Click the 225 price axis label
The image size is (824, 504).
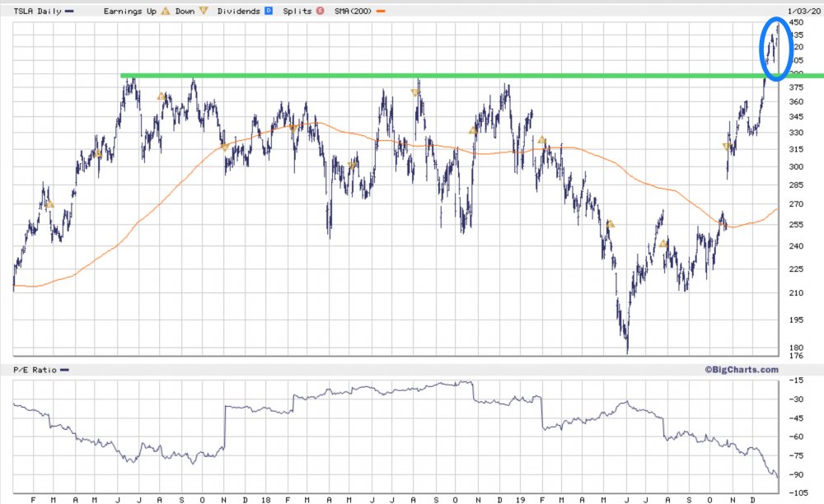796,268
